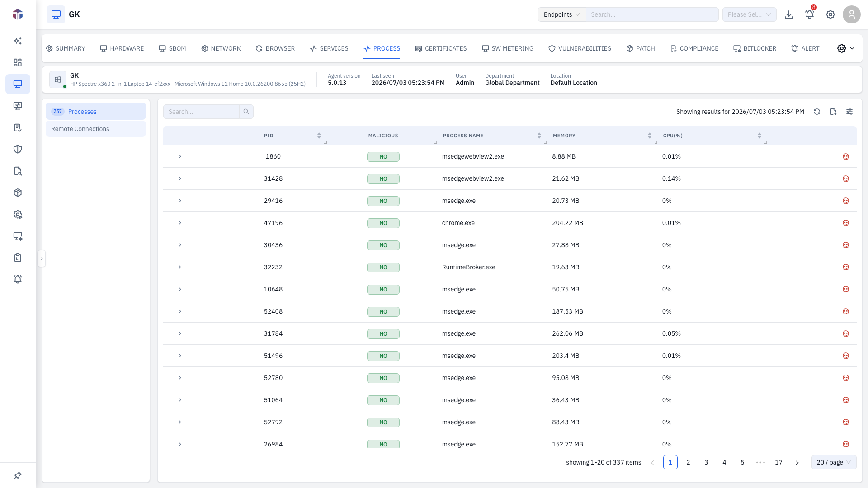The height and width of the screenshot is (488, 868).
Task: Sort by Process Name column
Action: [x=539, y=136]
